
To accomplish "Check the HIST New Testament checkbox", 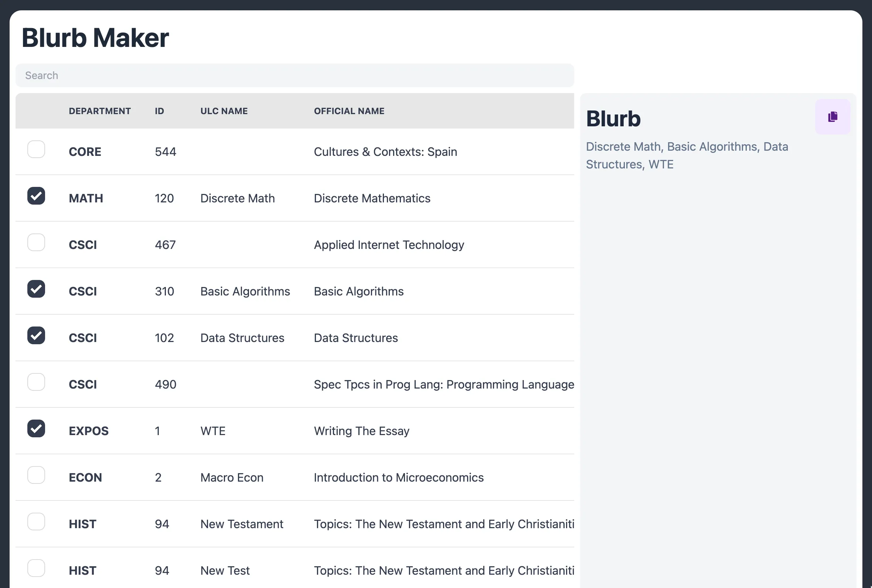I will (x=36, y=521).
